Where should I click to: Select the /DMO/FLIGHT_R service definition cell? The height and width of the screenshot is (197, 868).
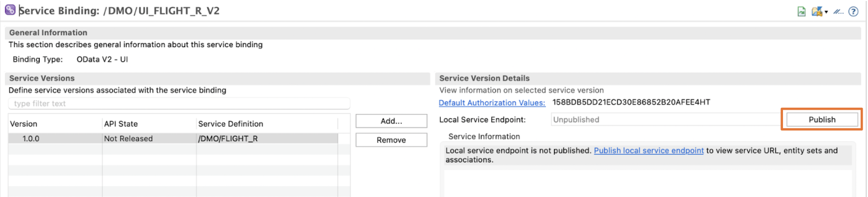point(228,139)
